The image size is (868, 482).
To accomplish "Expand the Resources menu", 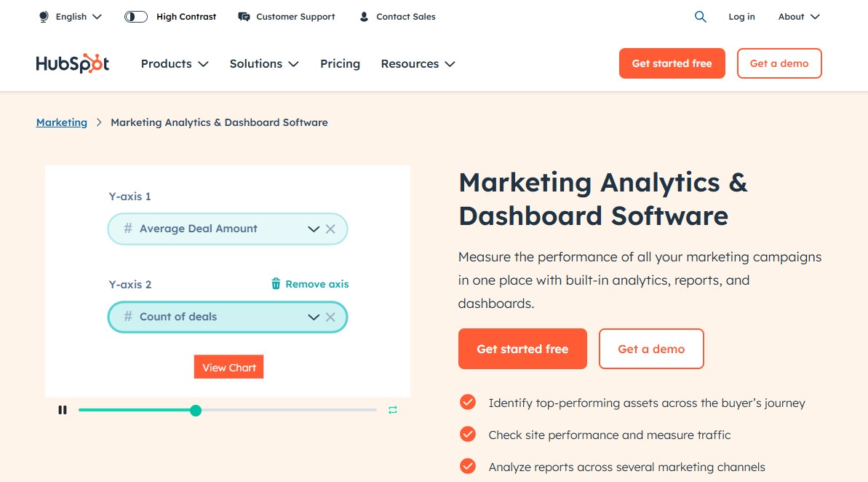I will pos(418,64).
